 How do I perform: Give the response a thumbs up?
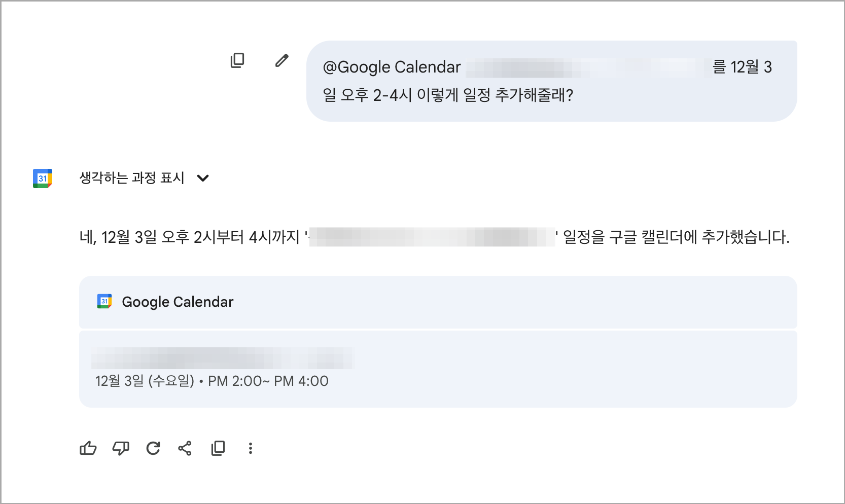tap(88, 448)
